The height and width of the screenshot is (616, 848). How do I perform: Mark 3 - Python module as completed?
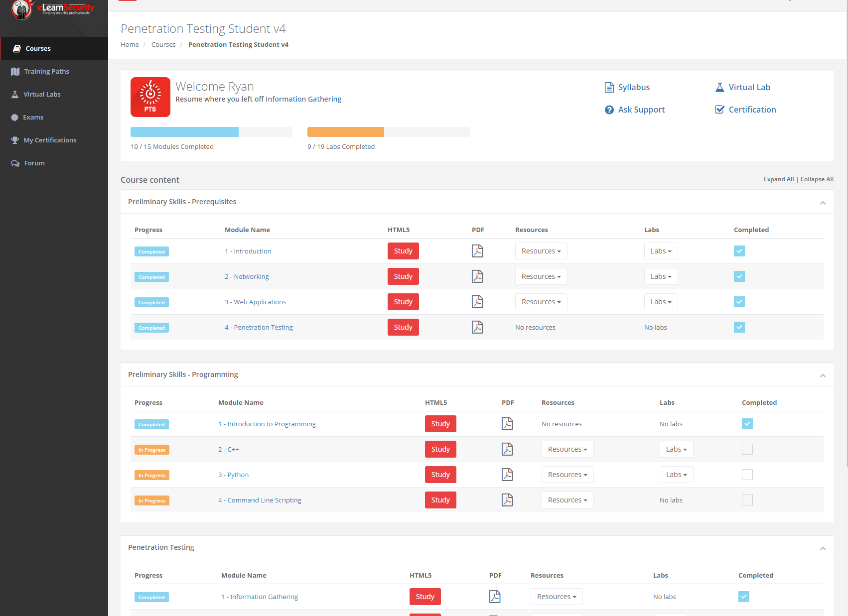point(747,475)
